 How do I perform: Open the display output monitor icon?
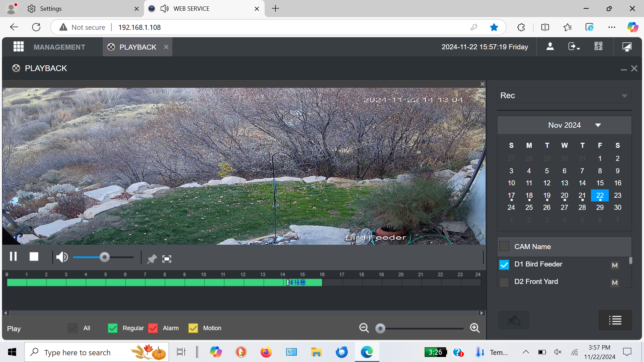click(627, 47)
